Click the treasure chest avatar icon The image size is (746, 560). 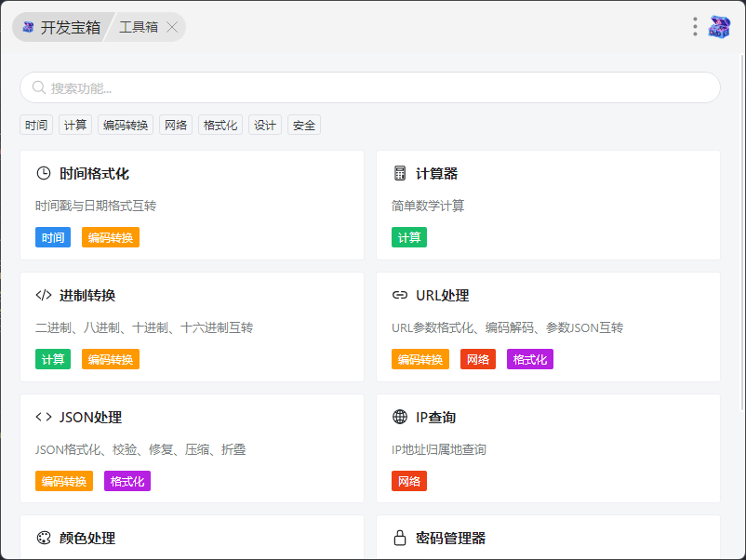point(719,27)
